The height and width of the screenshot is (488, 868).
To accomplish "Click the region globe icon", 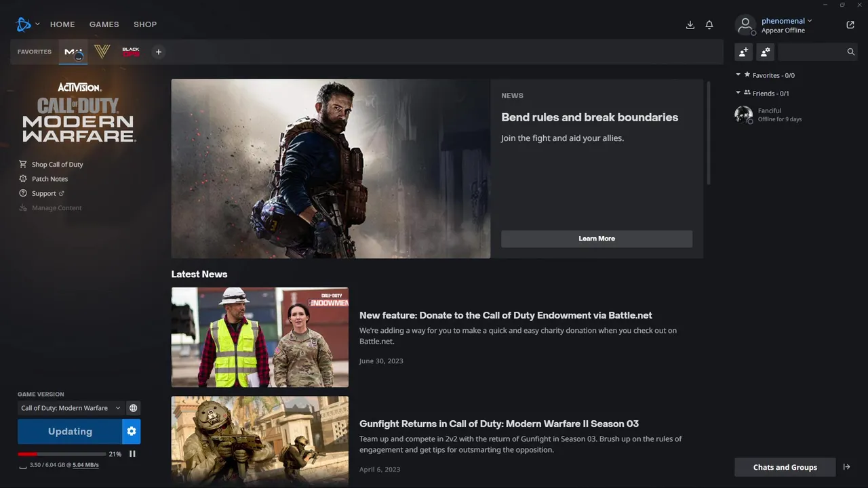I will [x=134, y=408].
